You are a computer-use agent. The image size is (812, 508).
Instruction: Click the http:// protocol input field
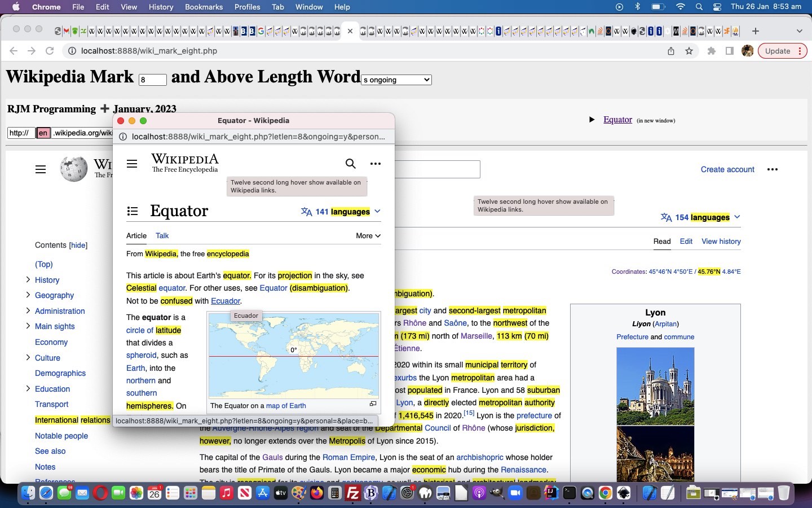coord(21,133)
